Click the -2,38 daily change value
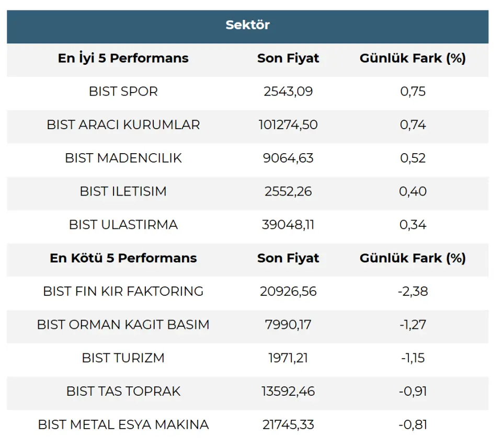The height and width of the screenshot is (448, 502). click(413, 291)
